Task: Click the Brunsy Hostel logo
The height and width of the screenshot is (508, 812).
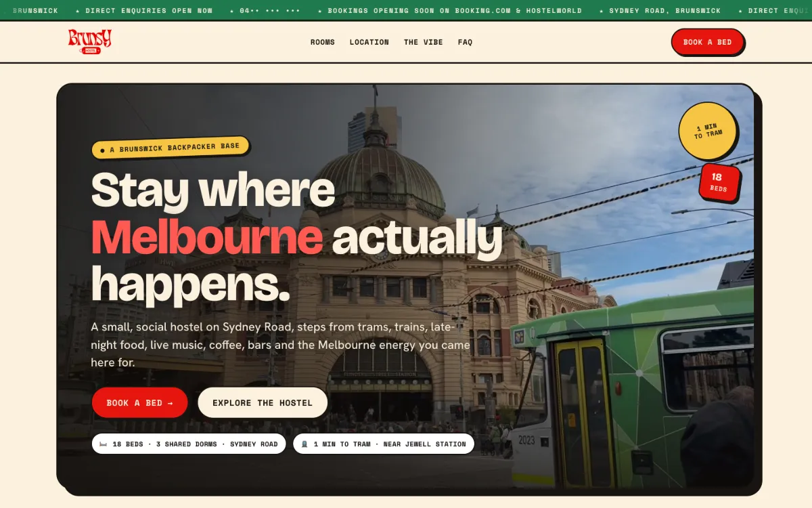Action: (89, 41)
